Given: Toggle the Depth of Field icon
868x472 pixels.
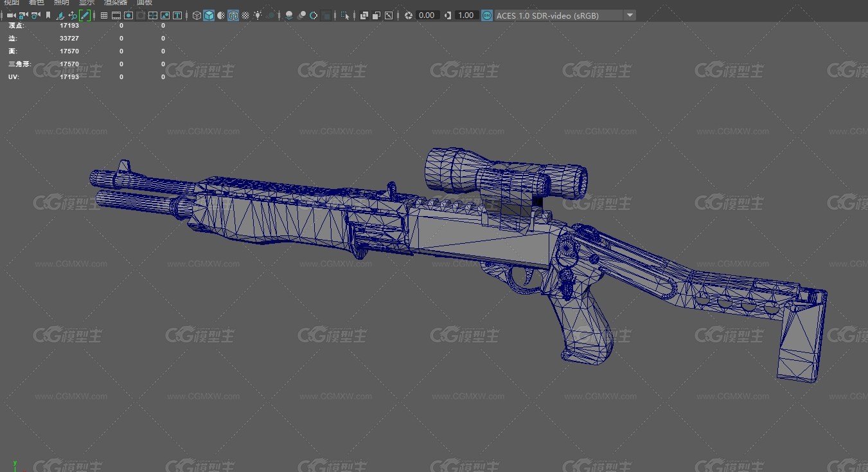Looking at the screenshot, I should point(326,15).
